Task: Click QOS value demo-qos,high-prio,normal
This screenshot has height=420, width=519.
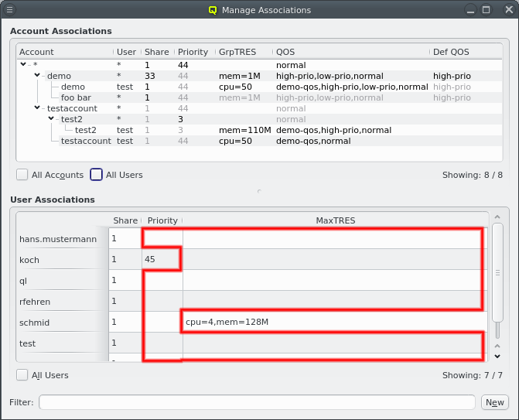Action: tap(333, 130)
